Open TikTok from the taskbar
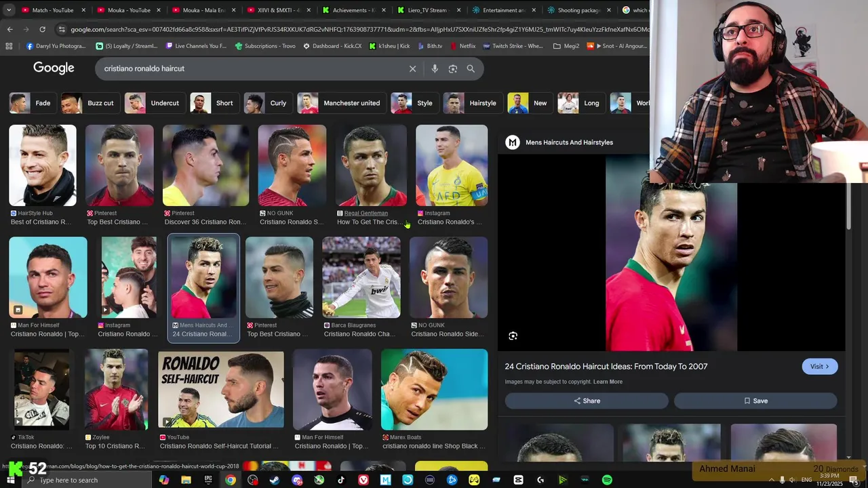This screenshot has width=868, height=488. (x=341, y=480)
